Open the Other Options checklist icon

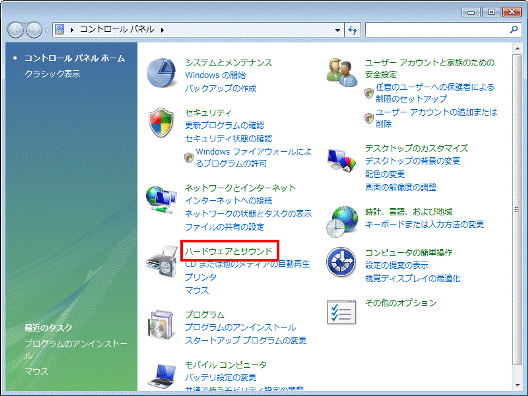341,312
